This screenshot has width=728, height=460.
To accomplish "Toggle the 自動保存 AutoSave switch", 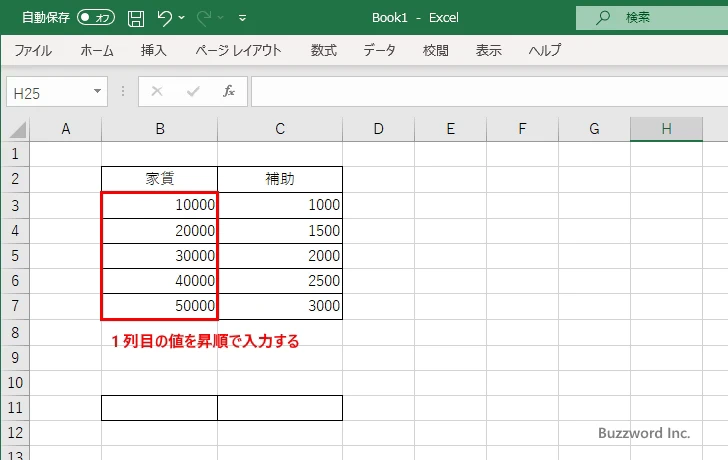I will point(96,18).
